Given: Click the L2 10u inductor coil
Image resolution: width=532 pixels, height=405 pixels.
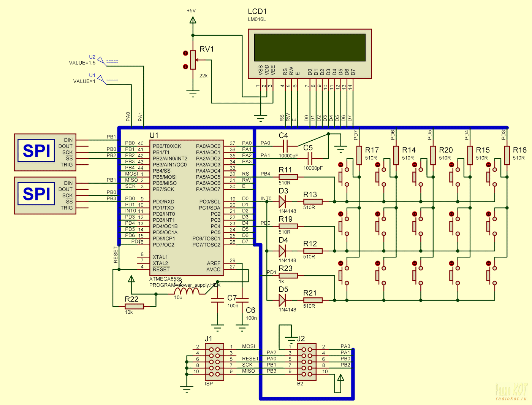Looking at the screenshot, I should pos(186,292).
